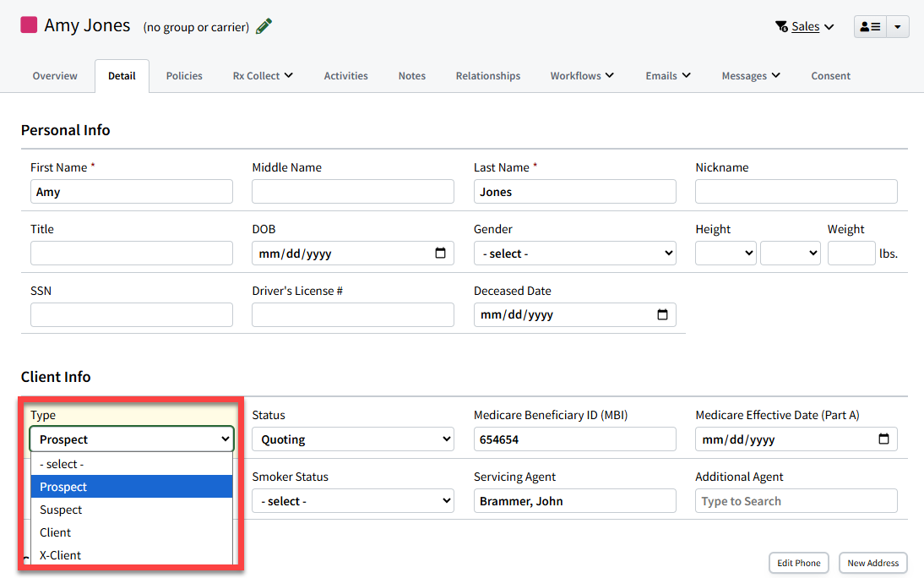Viewport: 924px width, 578px height.
Task: Choose Prospect in the Type list
Action: pos(132,487)
